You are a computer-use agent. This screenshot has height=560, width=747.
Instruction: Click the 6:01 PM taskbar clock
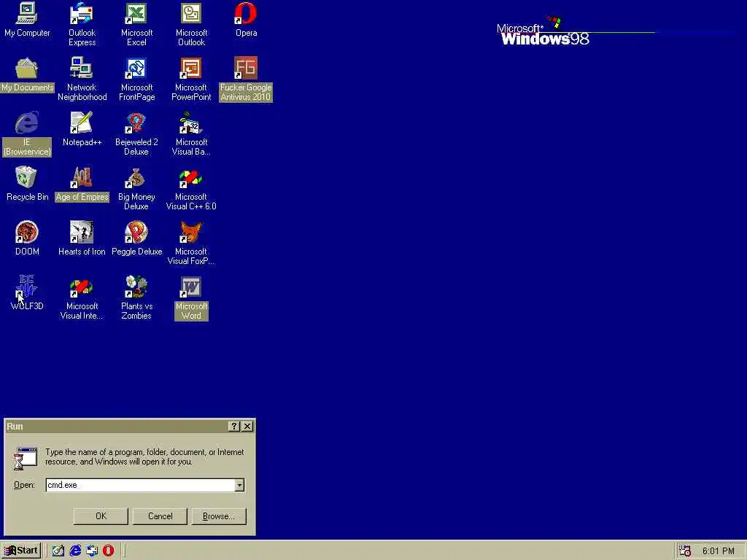coord(718,551)
